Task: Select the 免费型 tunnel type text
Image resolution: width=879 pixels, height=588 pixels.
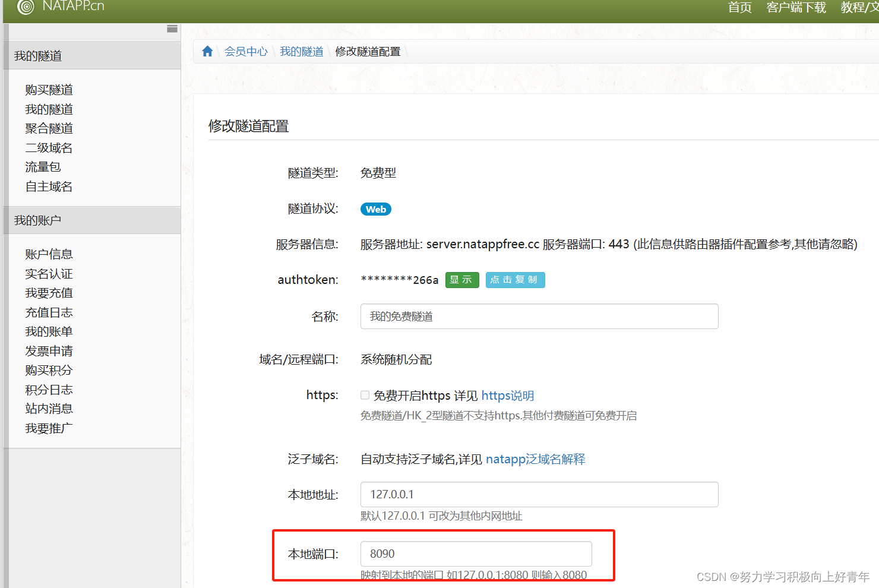Action: coord(378,173)
